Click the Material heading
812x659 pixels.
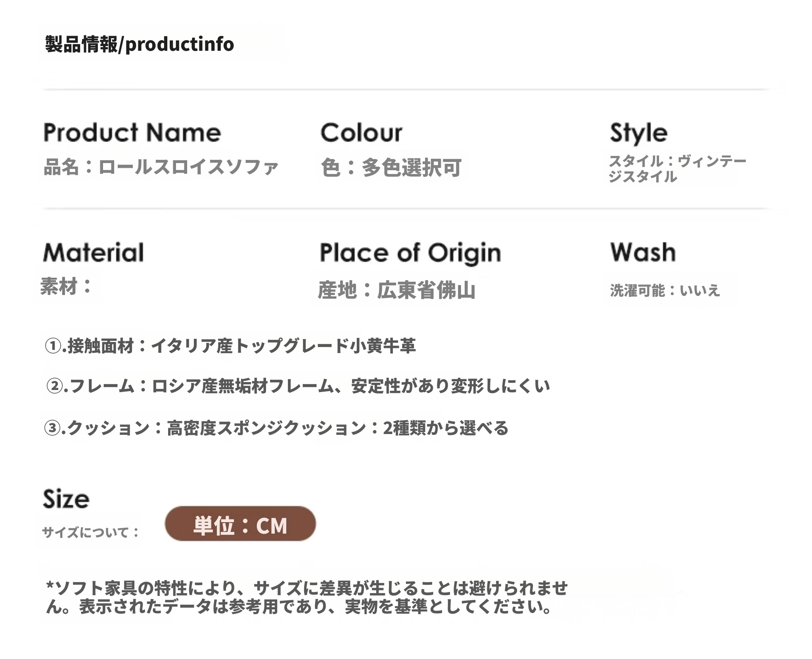pyautogui.click(x=94, y=252)
